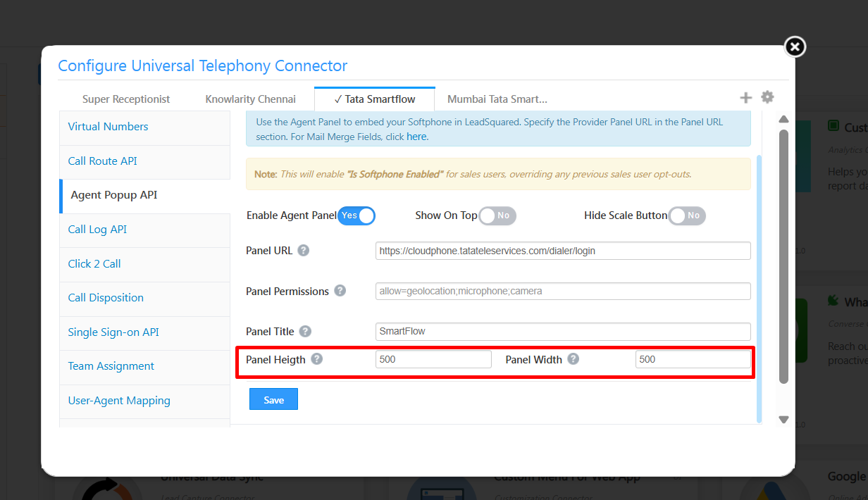Close the Configure Universal Telephony Connector dialog
868x500 pixels.
tap(795, 47)
